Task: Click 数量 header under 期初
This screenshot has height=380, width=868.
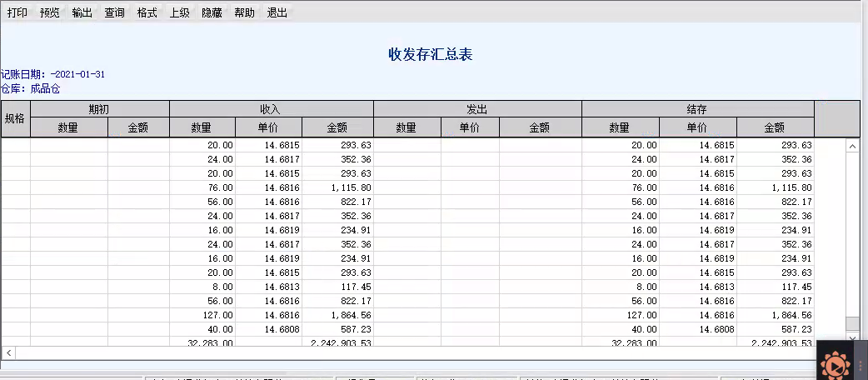Action: click(x=69, y=127)
